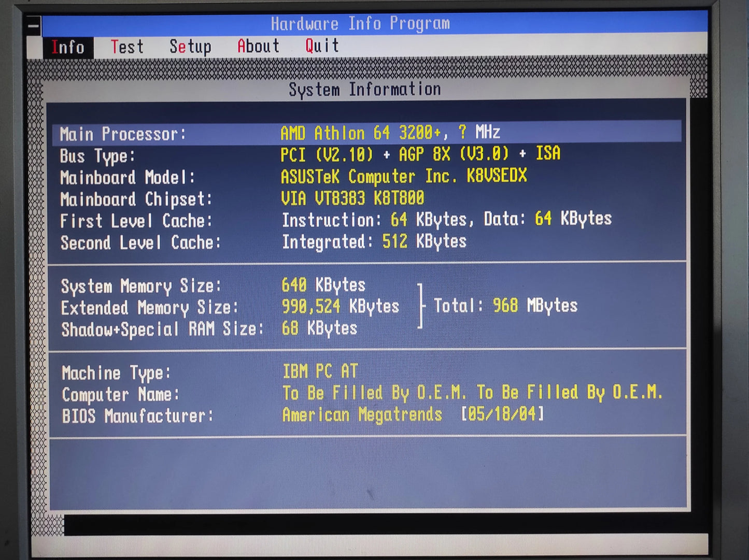This screenshot has width=749, height=560.
Task: Click the System Memory Size label
Action: 142,286
